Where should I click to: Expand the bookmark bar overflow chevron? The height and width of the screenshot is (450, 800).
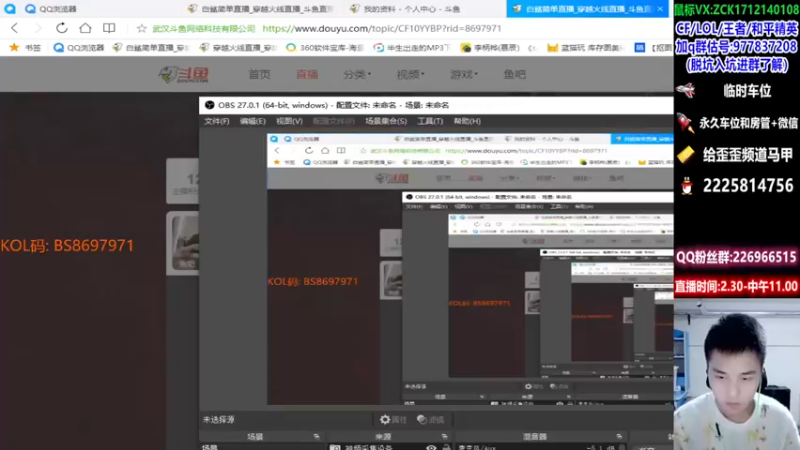532,48
